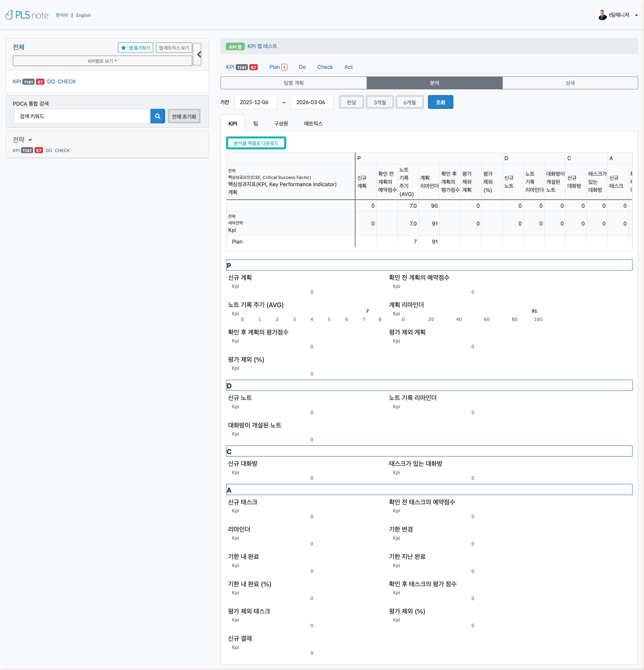Click the user profile avatar
Image resolution: width=644 pixels, height=670 pixels.
click(602, 15)
